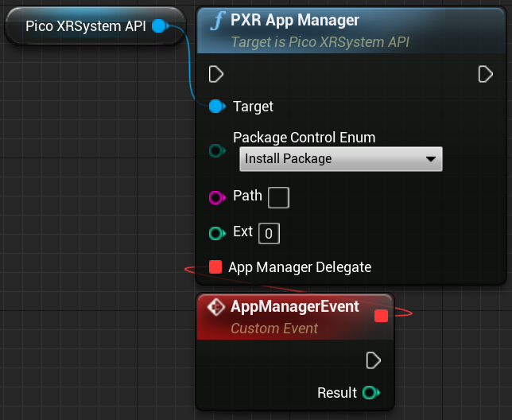The height and width of the screenshot is (420, 512).
Task: Click the Package Control Enum input pin
Action: [x=217, y=151]
